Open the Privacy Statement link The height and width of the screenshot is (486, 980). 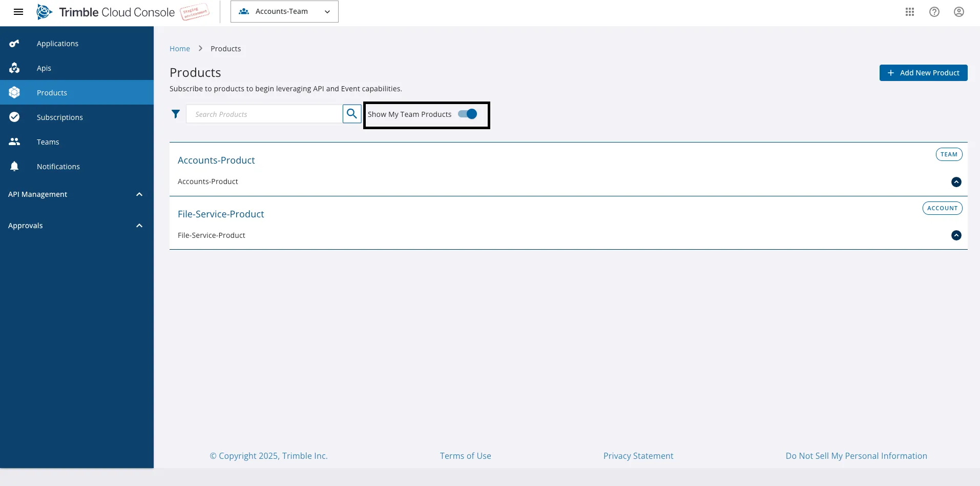coord(638,456)
